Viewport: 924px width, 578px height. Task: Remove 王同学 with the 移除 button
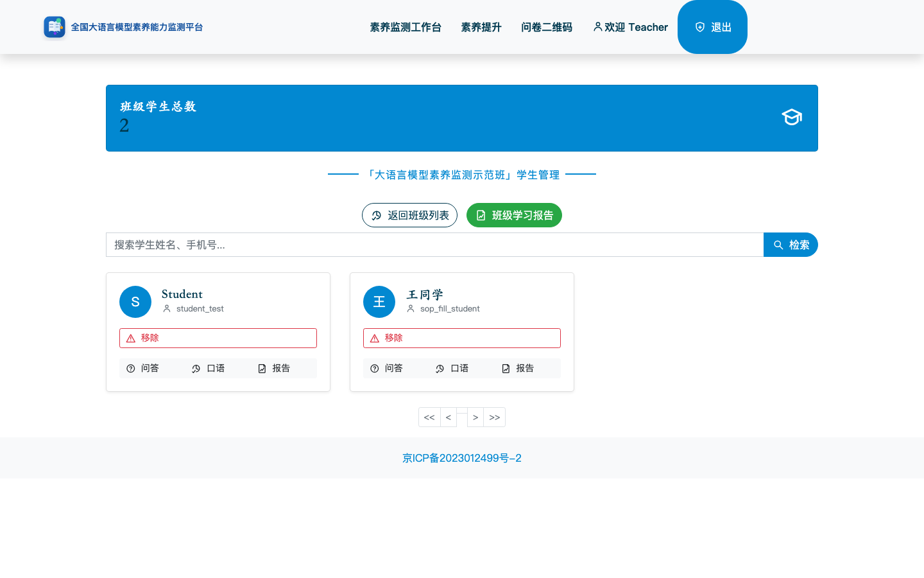point(462,338)
